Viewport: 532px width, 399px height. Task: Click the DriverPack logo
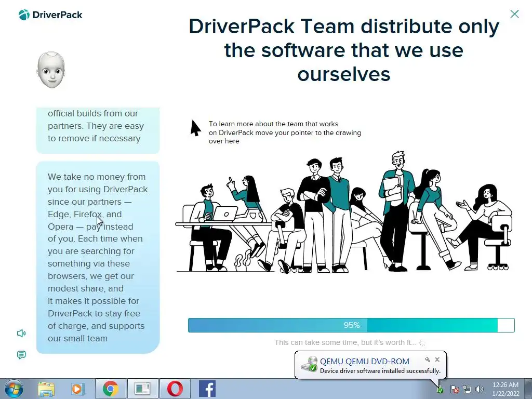[50, 15]
